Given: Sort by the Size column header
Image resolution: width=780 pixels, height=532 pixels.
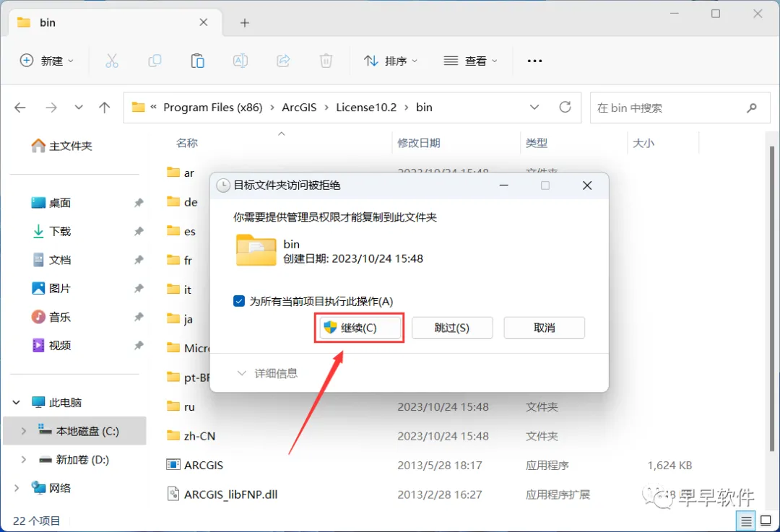Looking at the screenshot, I should (643, 143).
